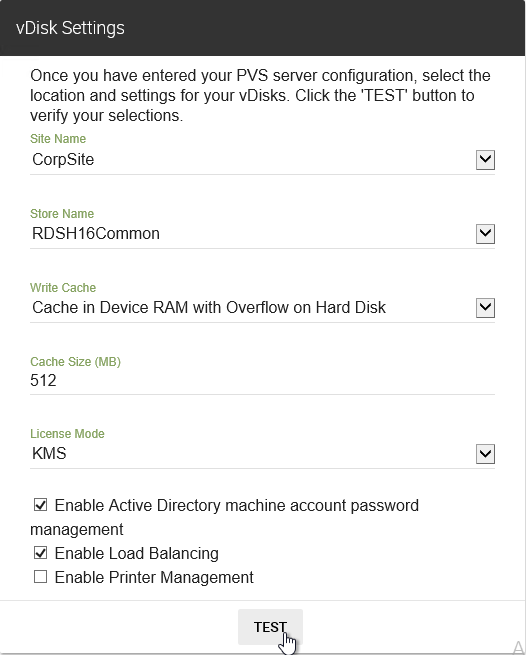Expand the Write Cache dropdown arrow

pyautogui.click(x=485, y=308)
